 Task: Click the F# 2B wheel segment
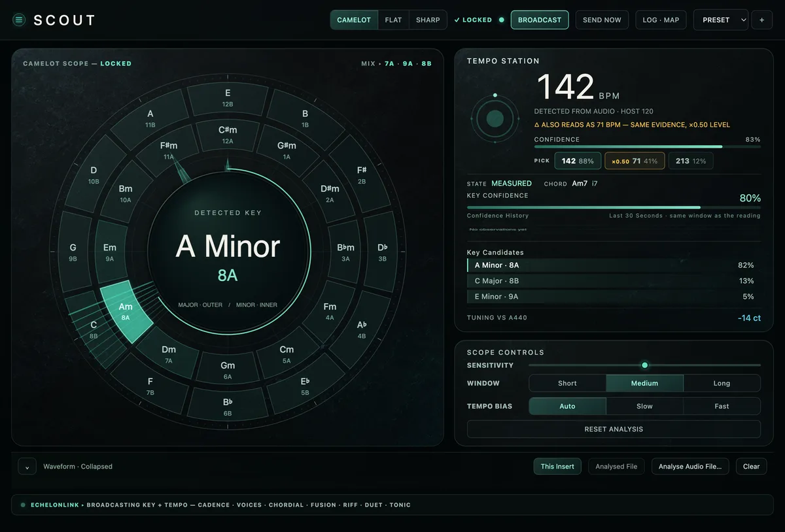362,175
